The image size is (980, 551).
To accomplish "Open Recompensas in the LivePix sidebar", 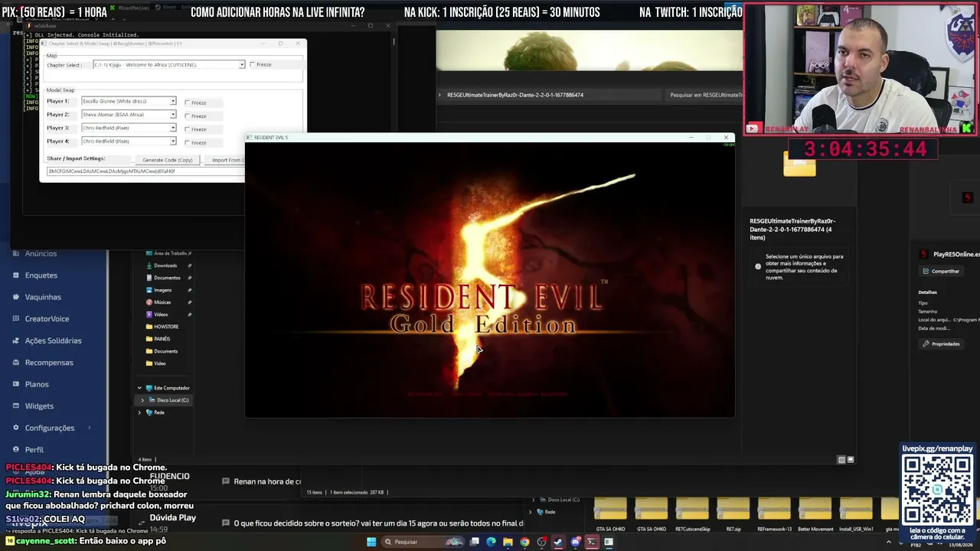I will tap(49, 363).
